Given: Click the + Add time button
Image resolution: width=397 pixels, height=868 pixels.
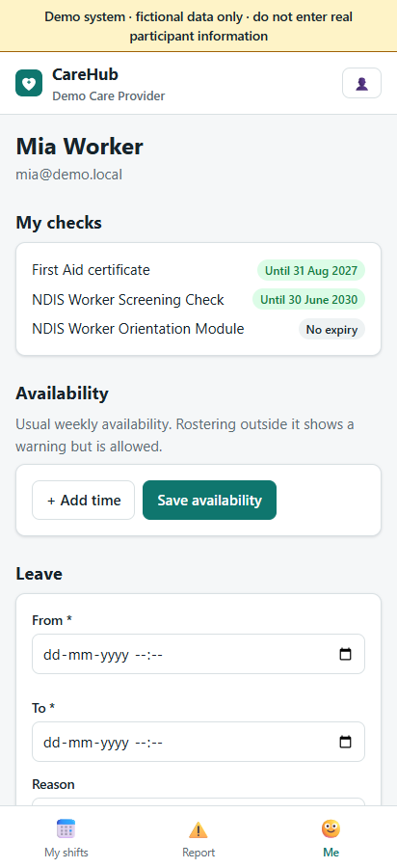Looking at the screenshot, I should coord(84,500).
